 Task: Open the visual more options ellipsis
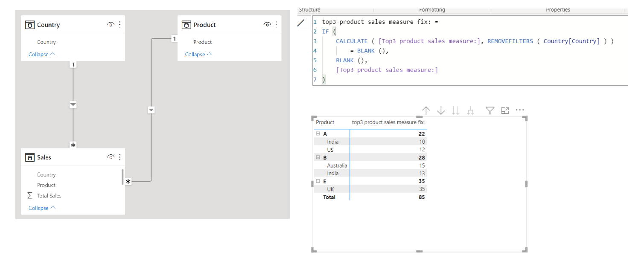tap(520, 110)
